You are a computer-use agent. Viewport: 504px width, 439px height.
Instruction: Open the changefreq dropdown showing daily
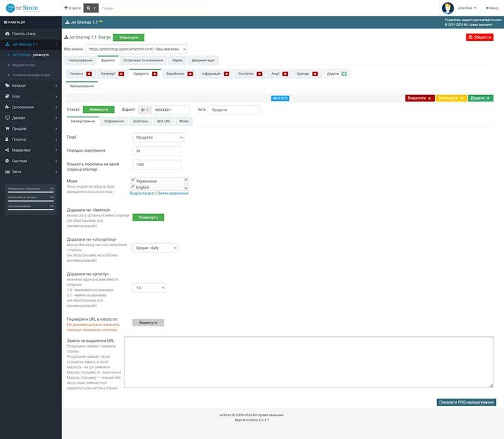click(x=155, y=248)
